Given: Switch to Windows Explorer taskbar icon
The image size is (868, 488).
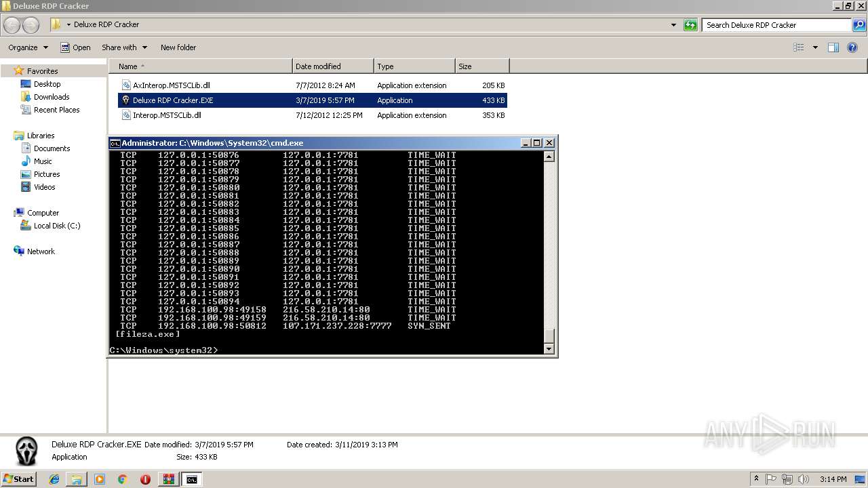Looking at the screenshot, I should (77, 479).
